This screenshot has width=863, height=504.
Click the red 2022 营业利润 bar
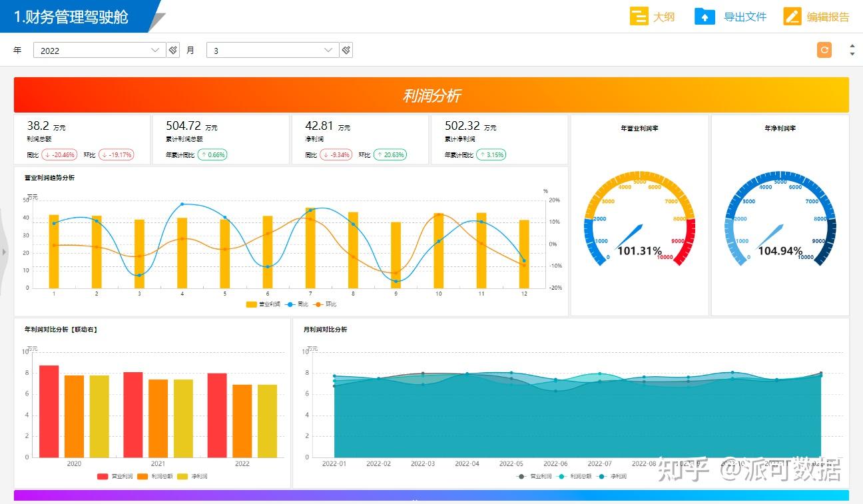[216, 415]
